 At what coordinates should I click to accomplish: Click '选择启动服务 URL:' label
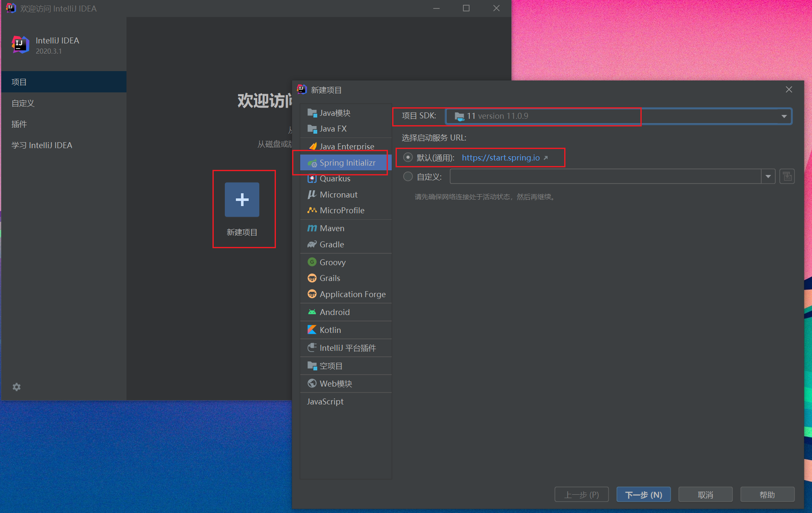(434, 138)
